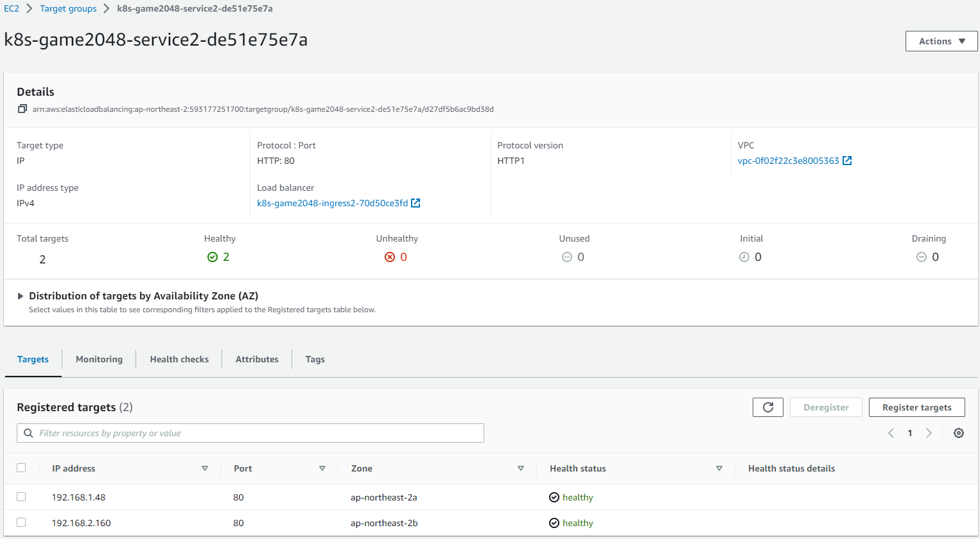Open VPC external link icon
Screen dimensions: 980x539
(847, 161)
